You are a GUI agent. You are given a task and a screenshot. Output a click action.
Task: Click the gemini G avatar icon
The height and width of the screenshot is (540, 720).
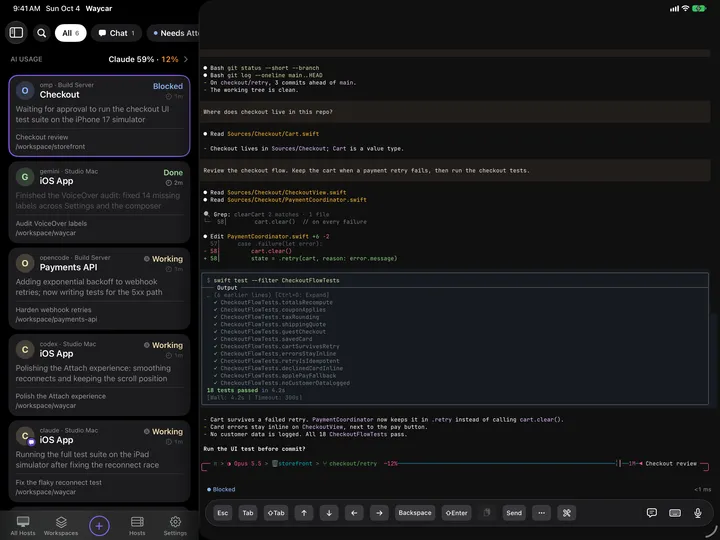(25, 177)
